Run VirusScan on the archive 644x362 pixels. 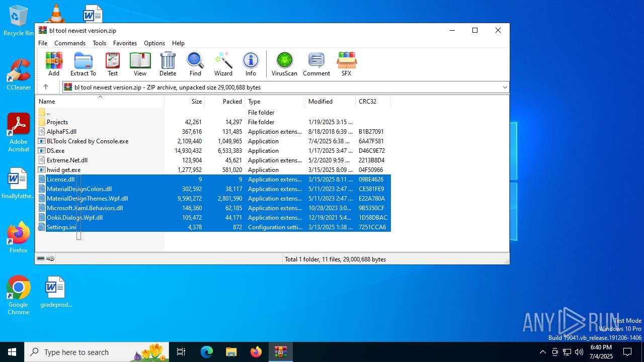[x=284, y=64]
